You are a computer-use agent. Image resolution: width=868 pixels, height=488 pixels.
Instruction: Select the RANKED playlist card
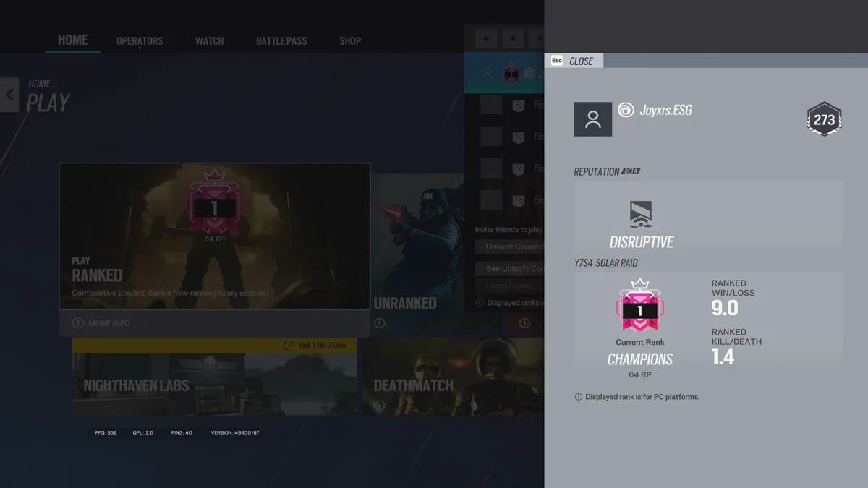215,236
